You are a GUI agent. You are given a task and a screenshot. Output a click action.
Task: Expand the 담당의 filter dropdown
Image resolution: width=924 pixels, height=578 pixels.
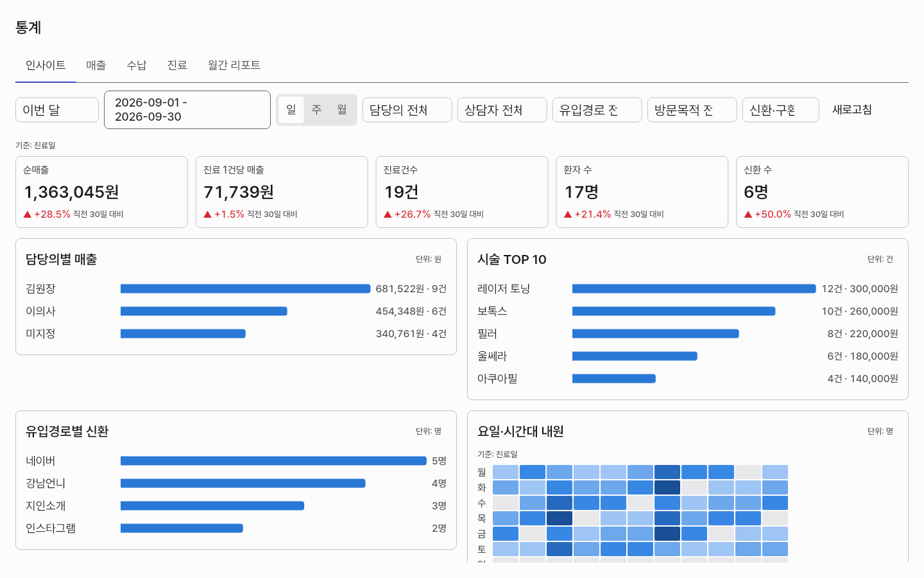[407, 110]
